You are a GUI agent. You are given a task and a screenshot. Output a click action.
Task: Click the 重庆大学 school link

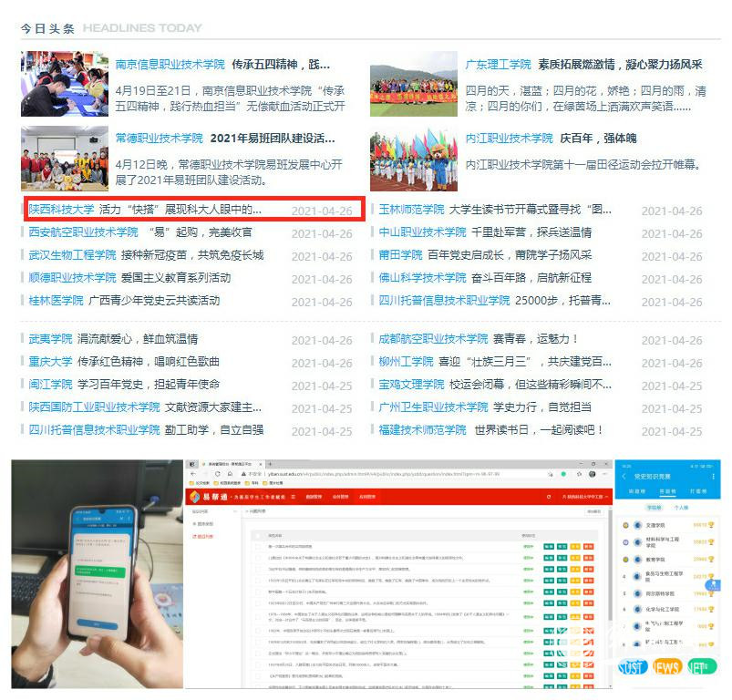click(x=50, y=362)
